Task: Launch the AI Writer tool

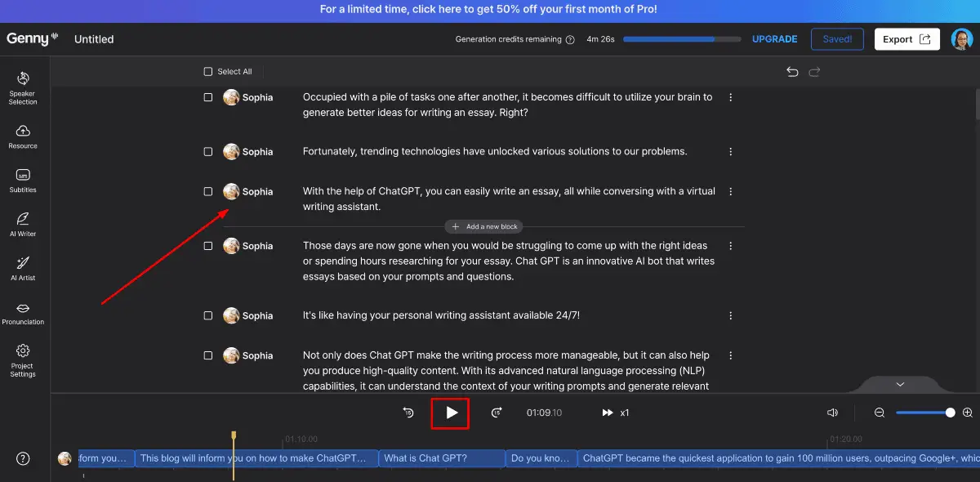Action: tap(23, 225)
